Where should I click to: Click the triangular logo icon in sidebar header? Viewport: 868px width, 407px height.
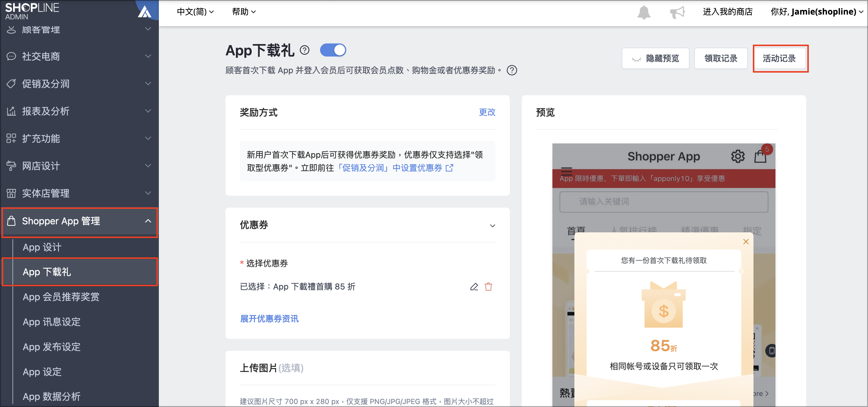pyautogui.click(x=145, y=12)
